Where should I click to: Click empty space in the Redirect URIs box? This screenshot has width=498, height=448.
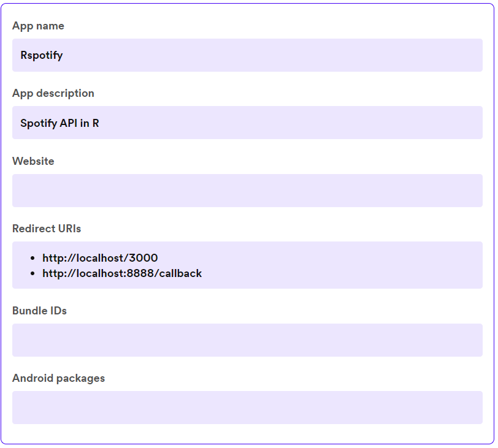(343, 265)
